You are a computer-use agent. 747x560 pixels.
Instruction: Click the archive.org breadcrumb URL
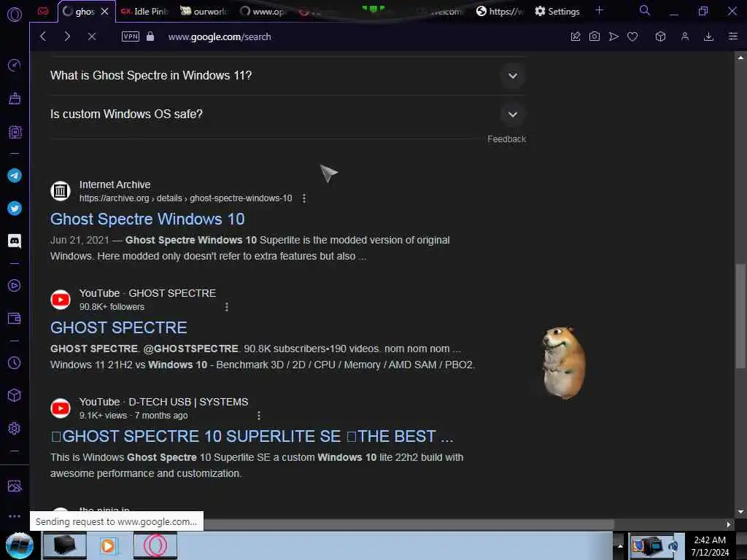(x=185, y=198)
